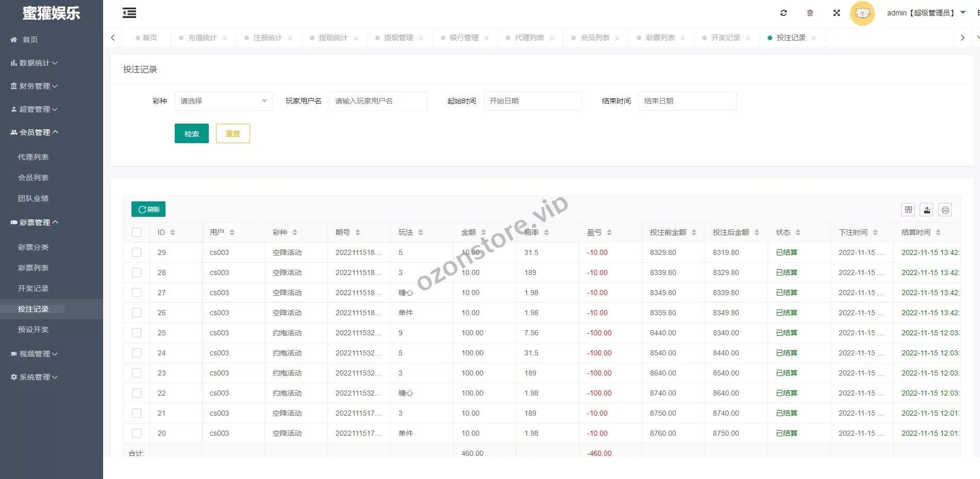Select the checkbox for row ID 29
The height and width of the screenshot is (479, 980).
[137, 252]
